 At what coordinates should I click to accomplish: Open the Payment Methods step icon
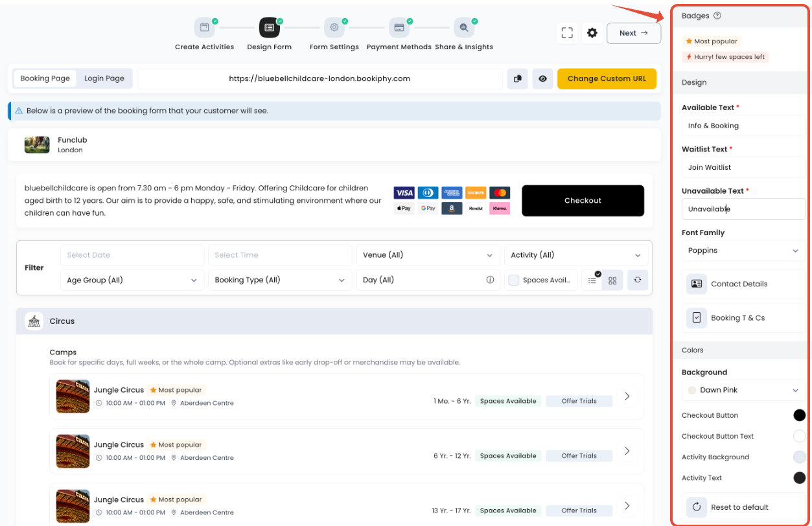399,28
